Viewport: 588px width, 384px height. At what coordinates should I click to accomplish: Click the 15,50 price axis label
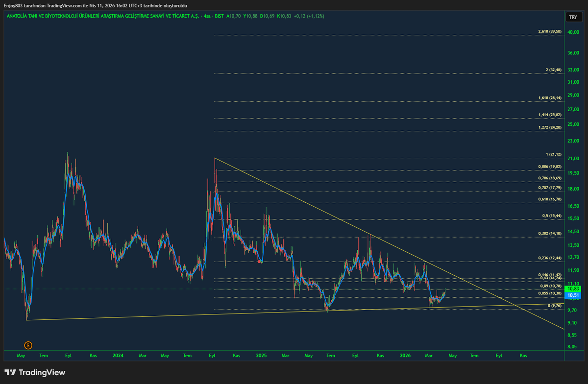tap(573, 218)
